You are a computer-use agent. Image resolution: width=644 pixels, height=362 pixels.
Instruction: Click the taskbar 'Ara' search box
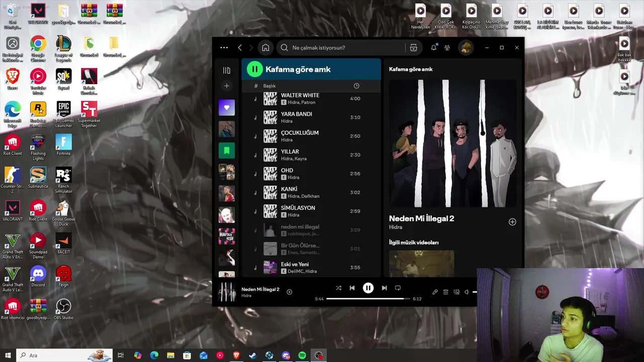[x=64, y=355]
